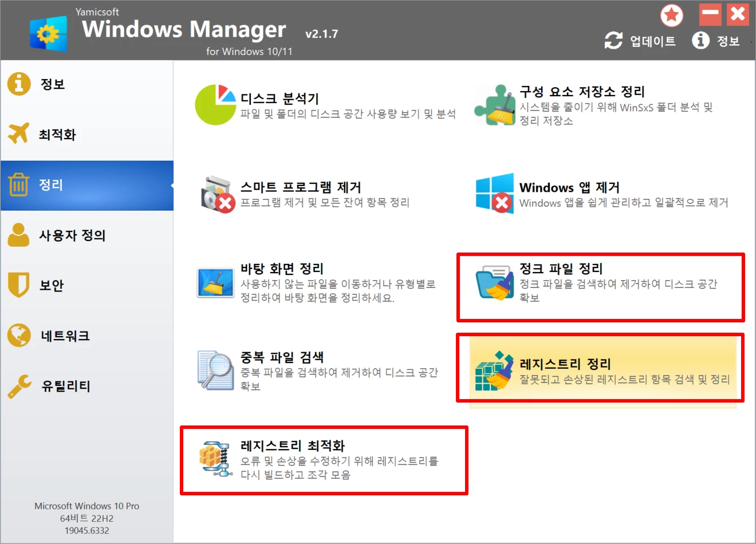756x544 pixels.
Task: Open 정크 파일 정리 title
Action: tap(561, 269)
